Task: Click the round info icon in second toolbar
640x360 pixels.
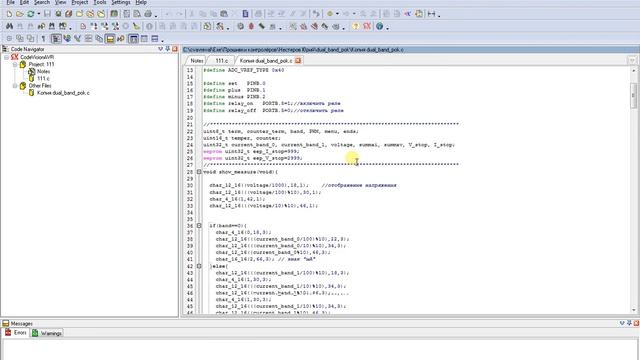Action: [x=149, y=26]
